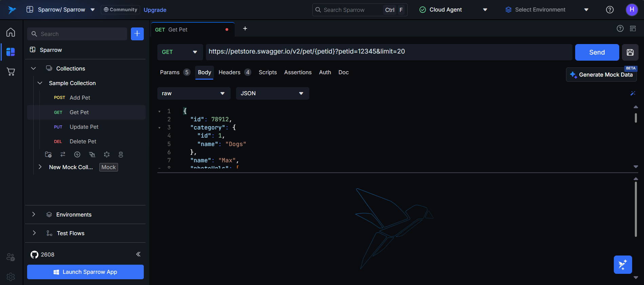This screenshot has width=644, height=285.
Task: Click the Send button
Action: click(597, 52)
